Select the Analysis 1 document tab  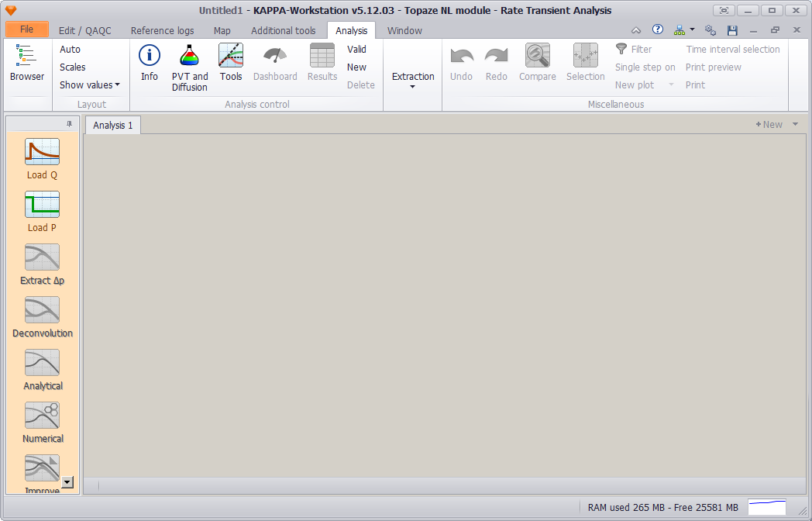(113, 125)
